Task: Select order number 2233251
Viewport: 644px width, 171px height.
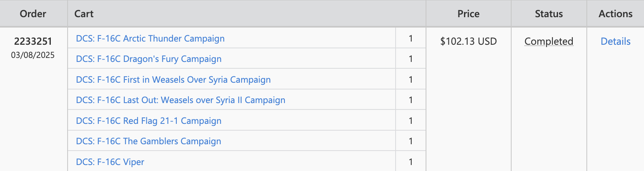Action: pyautogui.click(x=33, y=41)
